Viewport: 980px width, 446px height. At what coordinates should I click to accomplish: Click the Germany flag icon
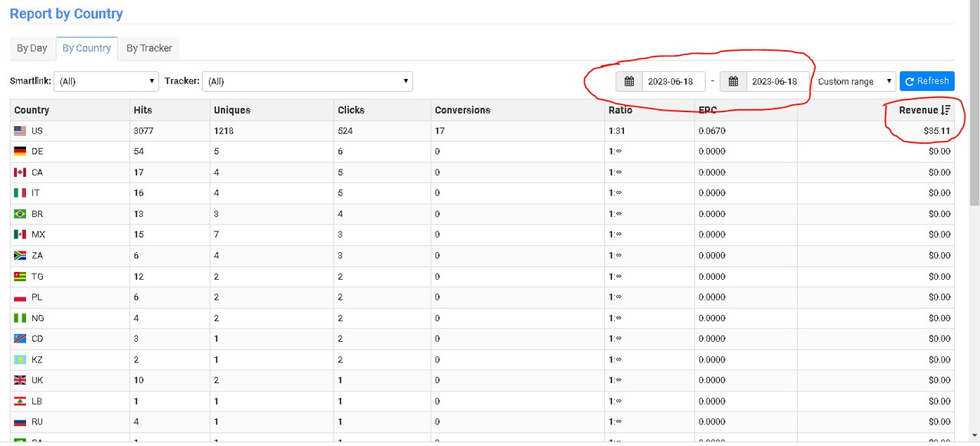click(20, 152)
